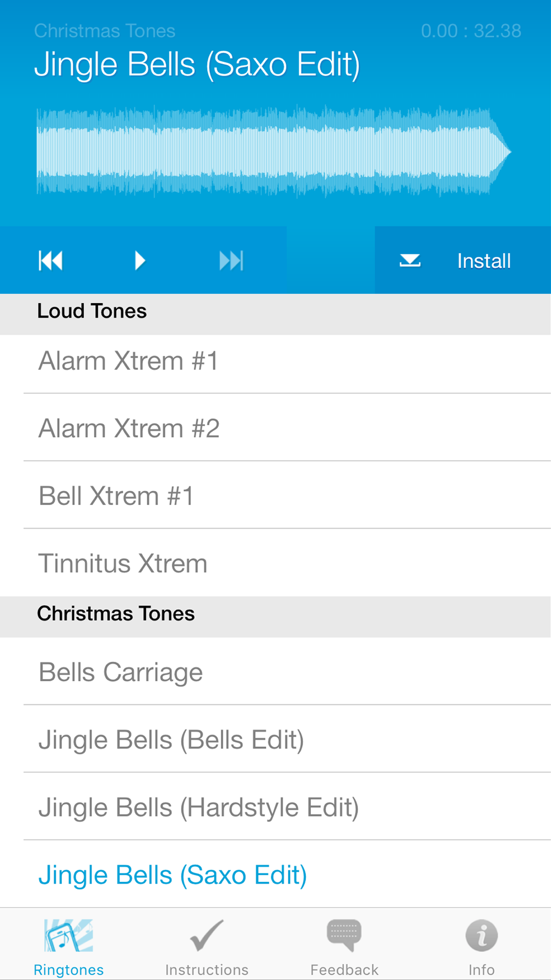Open the Info circle icon
The image size is (551, 980).
482,935
